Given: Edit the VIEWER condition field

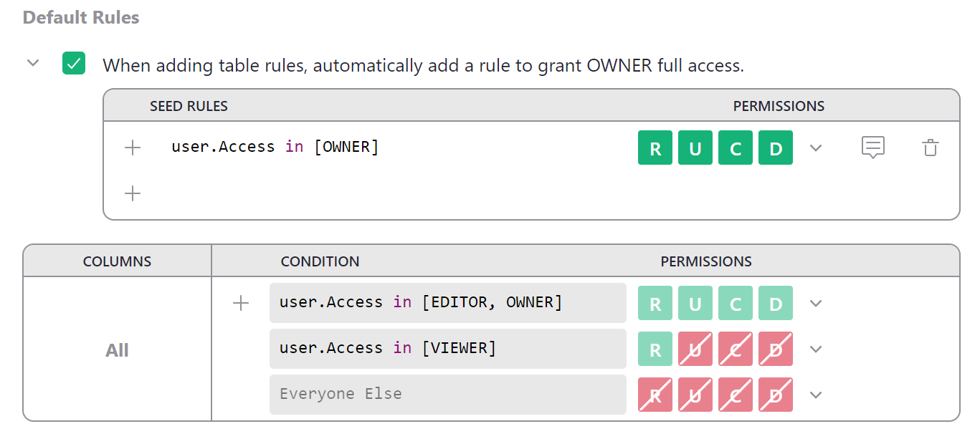Looking at the screenshot, I should pos(448,349).
